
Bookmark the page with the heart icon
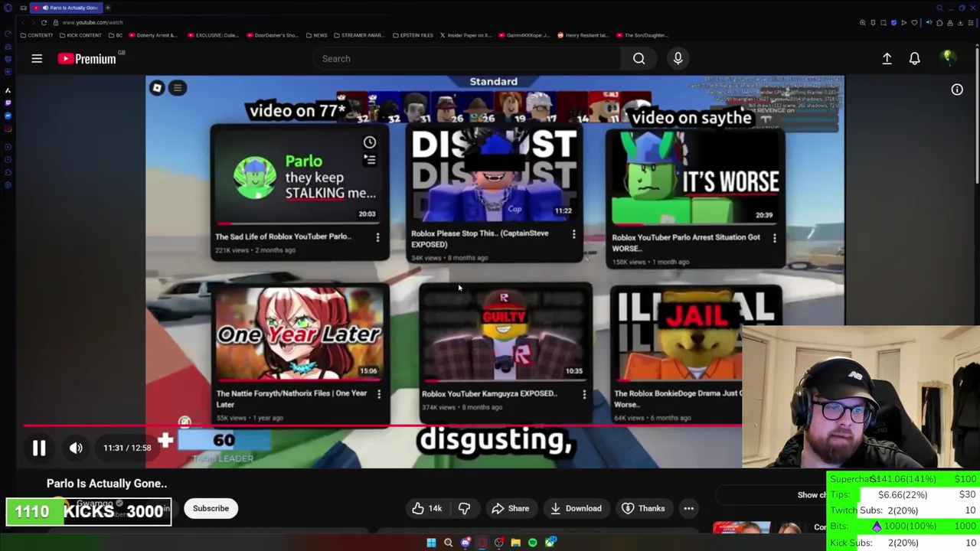[914, 23]
